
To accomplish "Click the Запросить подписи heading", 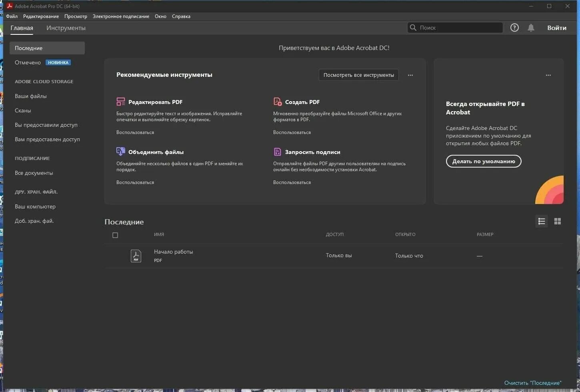I will 313,152.
